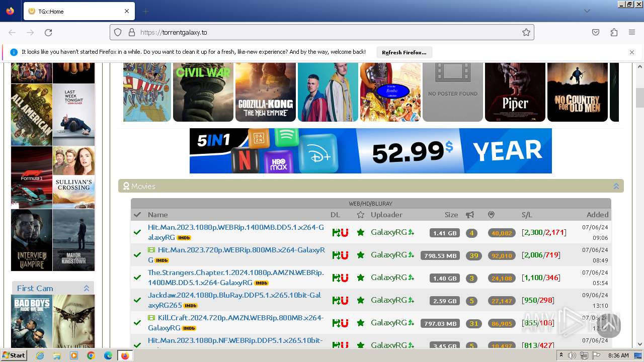
Task: Download torrent file for Hit.Man.2023.1080p.WEBRip.1400MB row
Action: [x=336, y=232]
